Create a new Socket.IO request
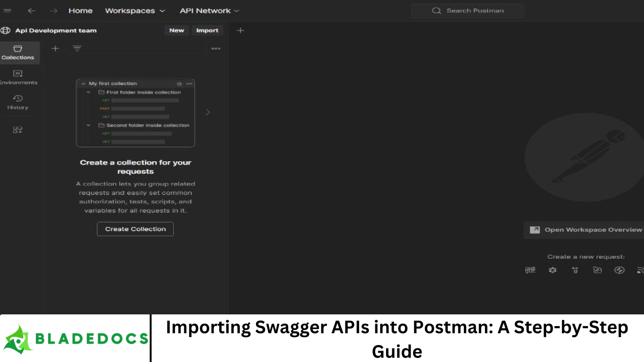 [x=619, y=270]
